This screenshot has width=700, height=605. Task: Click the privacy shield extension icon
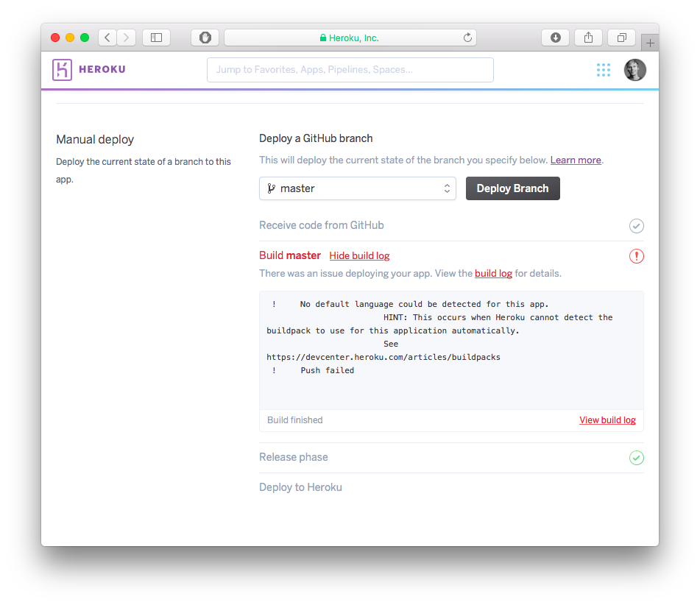205,38
